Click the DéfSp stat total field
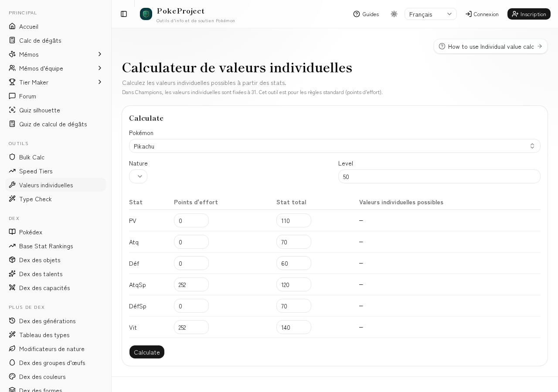This screenshot has width=558, height=392. [294, 306]
